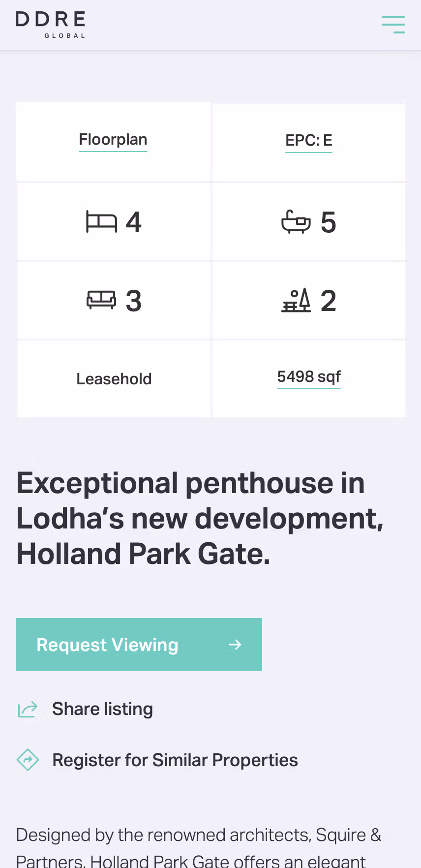The width and height of the screenshot is (421, 868).
Task: Click the DDRE Global logo
Action: click(x=51, y=25)
